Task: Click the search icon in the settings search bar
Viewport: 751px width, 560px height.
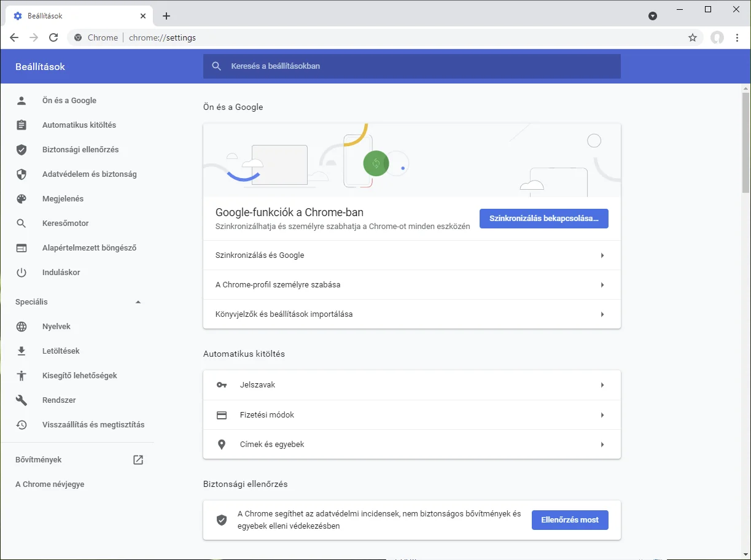Action: [216, 66]
